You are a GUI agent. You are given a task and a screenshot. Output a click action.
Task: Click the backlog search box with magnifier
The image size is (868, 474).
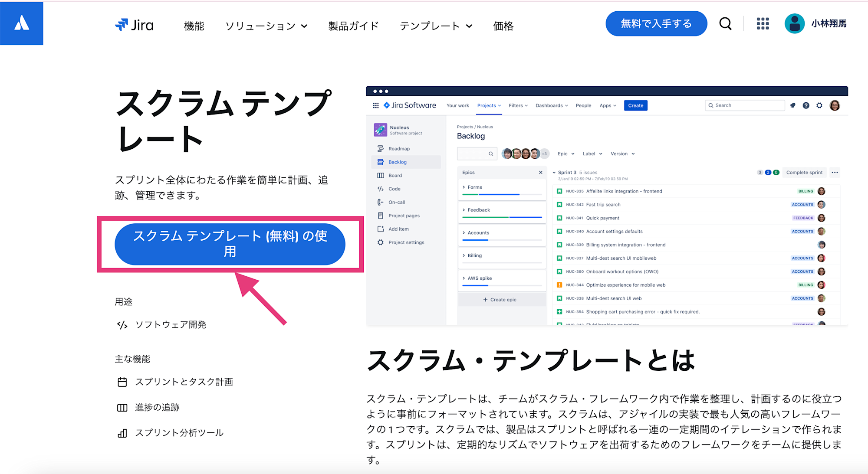pyautogui.click(x=477, y=154)
